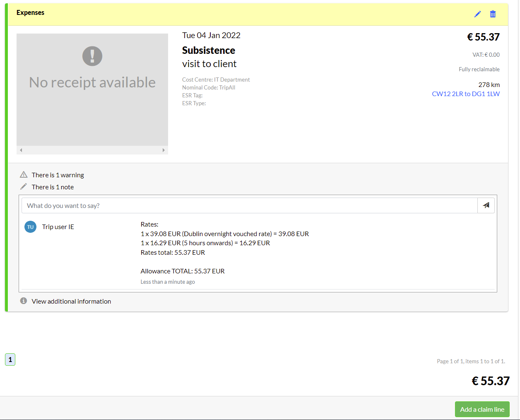Click 'Cost Centre: IT Department'

(216, 80)
